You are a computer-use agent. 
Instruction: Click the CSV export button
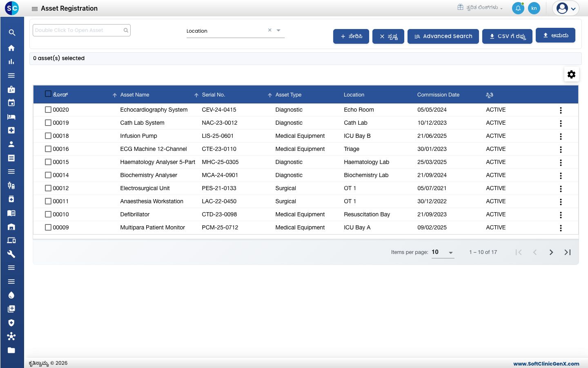click(x=507, y=36)
